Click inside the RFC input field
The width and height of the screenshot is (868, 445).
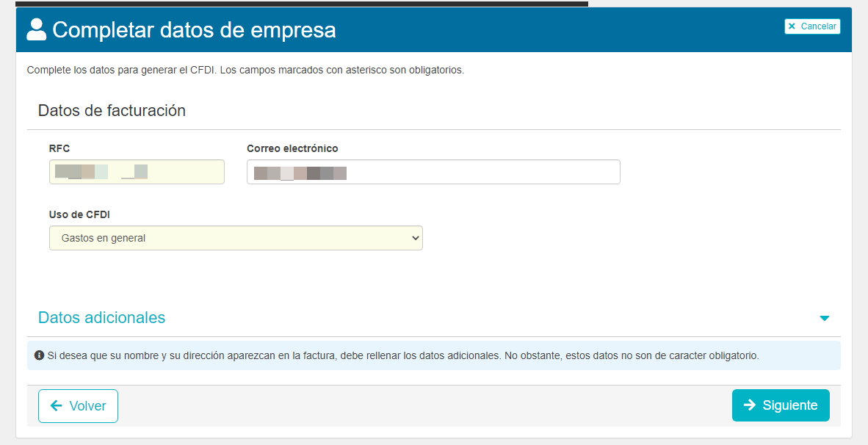(x=137, y=171)
